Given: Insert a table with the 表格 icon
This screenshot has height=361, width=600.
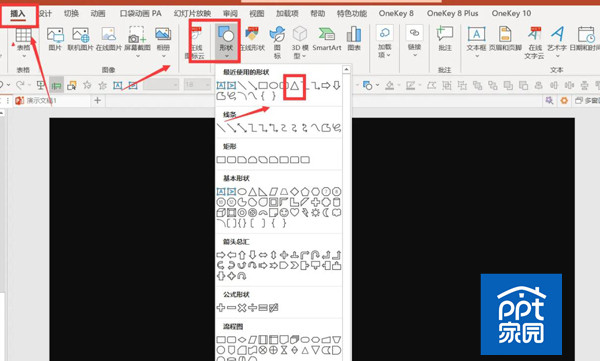Looking at the screenshot, I should [x=23, y=35].
